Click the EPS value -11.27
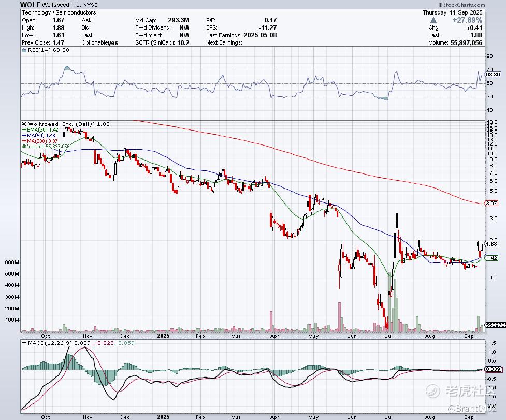 click(x=268, y=28)
